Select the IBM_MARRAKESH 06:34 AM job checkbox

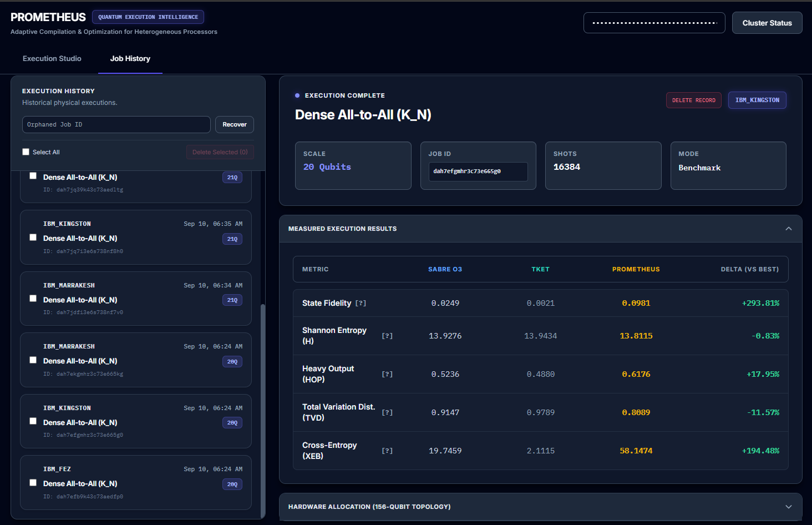(33, 299)
